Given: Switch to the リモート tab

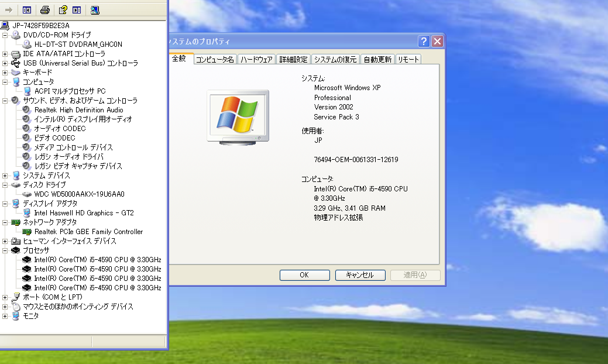Looking at the screenshot, I should click(x=408, y=59).
